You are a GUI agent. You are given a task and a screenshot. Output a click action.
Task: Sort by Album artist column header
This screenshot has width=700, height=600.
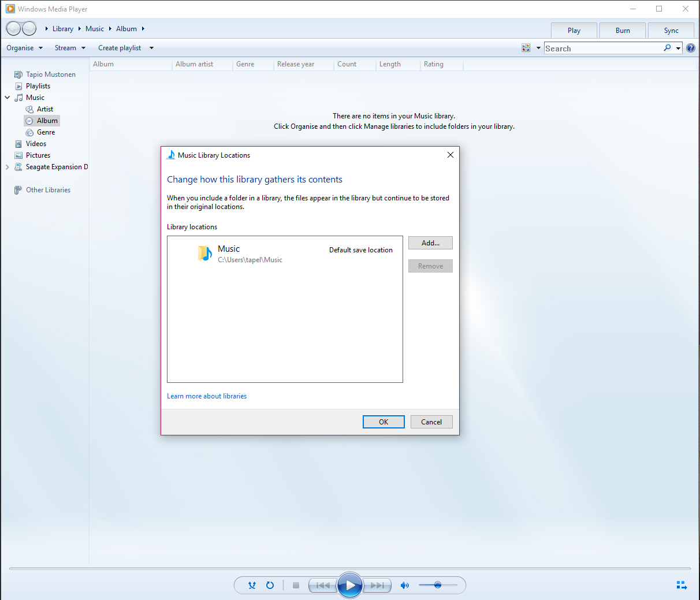202,64
